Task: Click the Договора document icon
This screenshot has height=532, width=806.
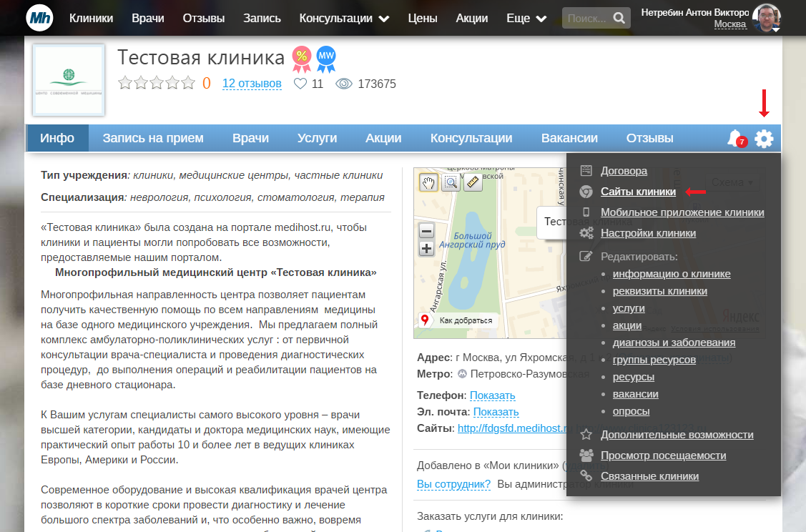Action: point(586,171)
